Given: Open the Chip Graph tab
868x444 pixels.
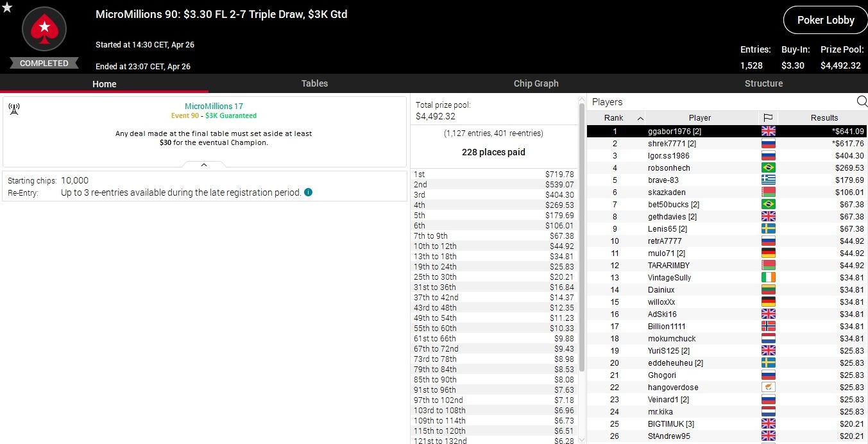Looking at the screenshot, I should (x=536, y=83).
